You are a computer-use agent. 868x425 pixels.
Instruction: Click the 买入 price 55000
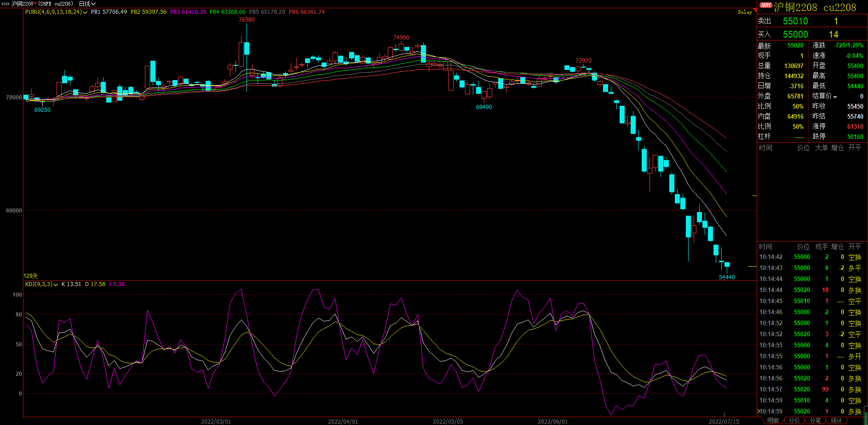tap(795, 34)
